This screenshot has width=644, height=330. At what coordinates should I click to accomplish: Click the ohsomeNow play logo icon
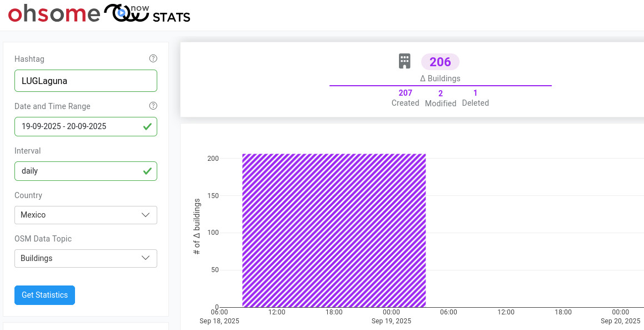(121, 12)
